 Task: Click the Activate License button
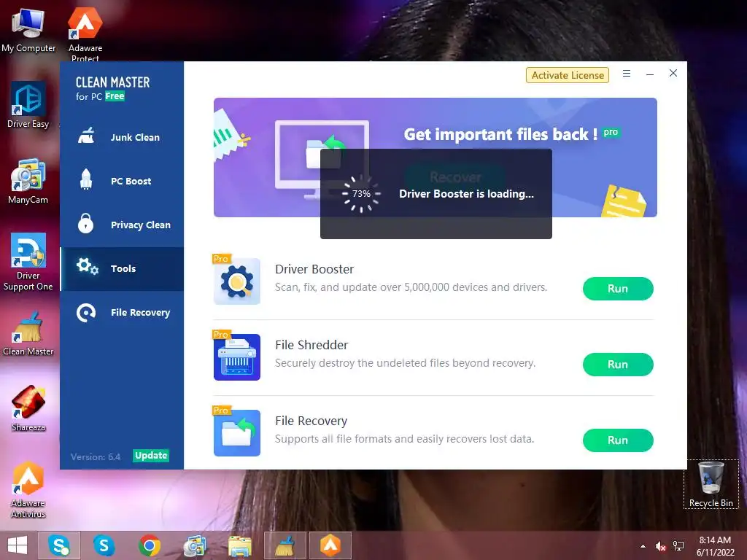[x=568, y=75]
